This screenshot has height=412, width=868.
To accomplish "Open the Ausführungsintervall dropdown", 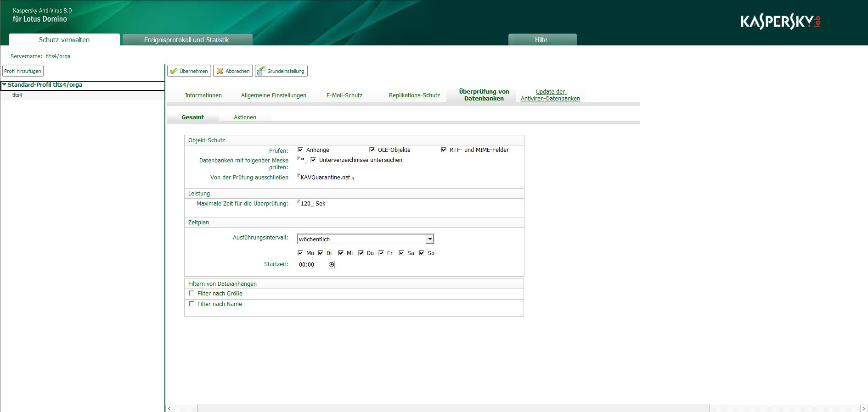I will click(430, 239).
